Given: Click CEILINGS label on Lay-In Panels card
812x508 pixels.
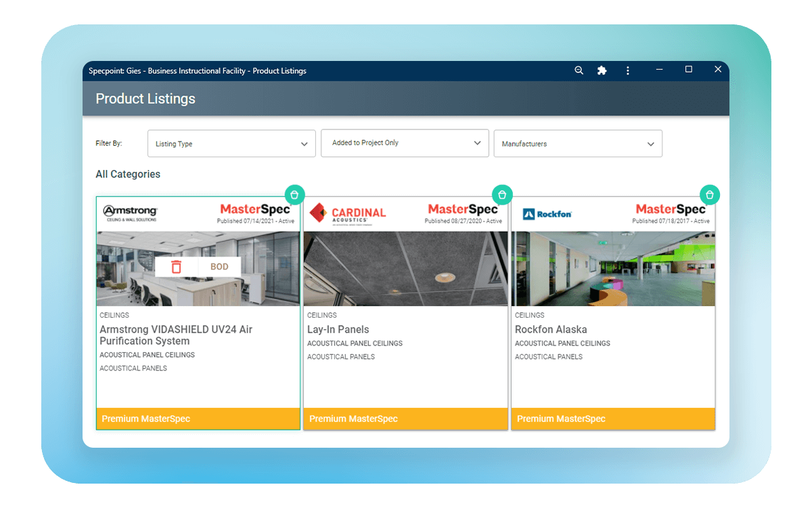Looking at the screenshot, I should point(322,315).
